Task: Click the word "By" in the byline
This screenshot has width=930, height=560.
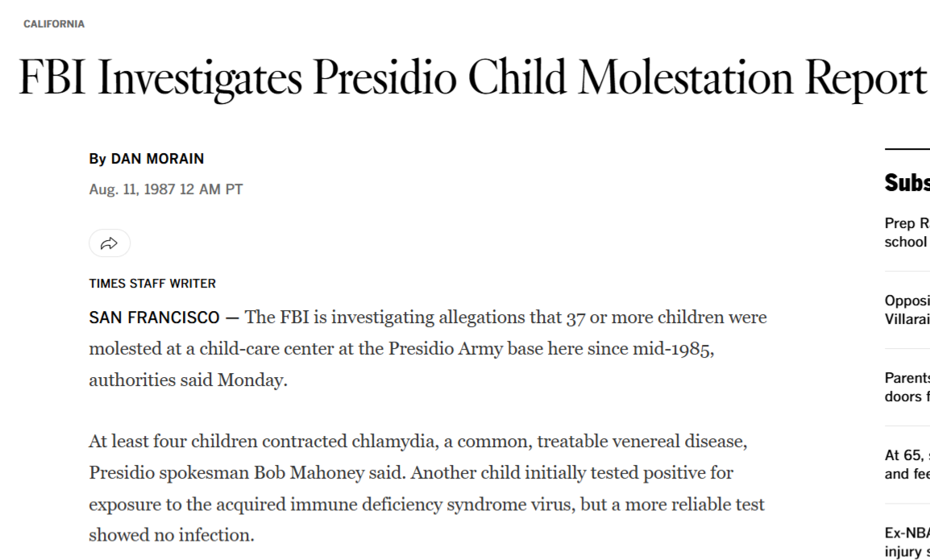Action: [x=98, y=159]
